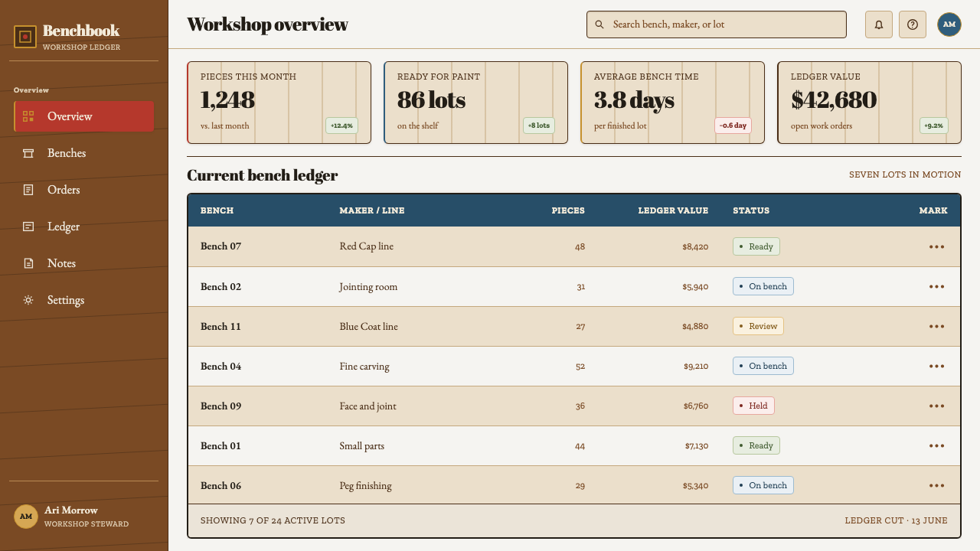Click the Settings sun-gear icon

click(x=28, y=300)
